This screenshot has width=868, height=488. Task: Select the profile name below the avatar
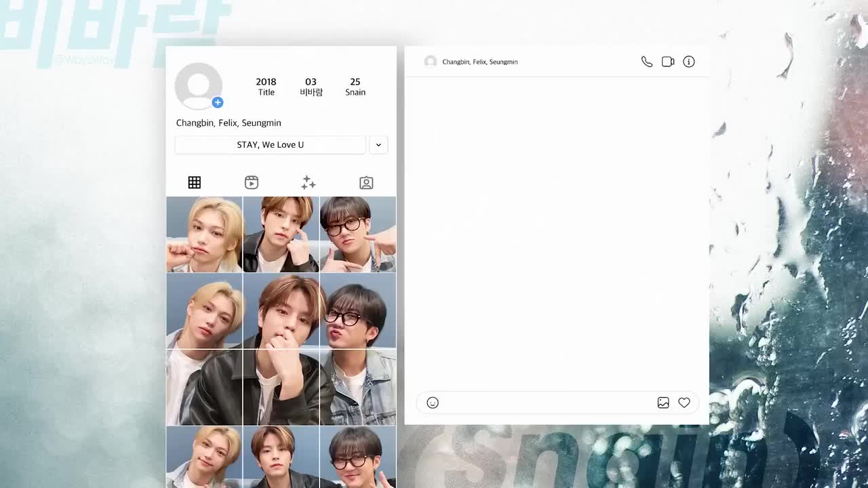[x=229, y=123]
